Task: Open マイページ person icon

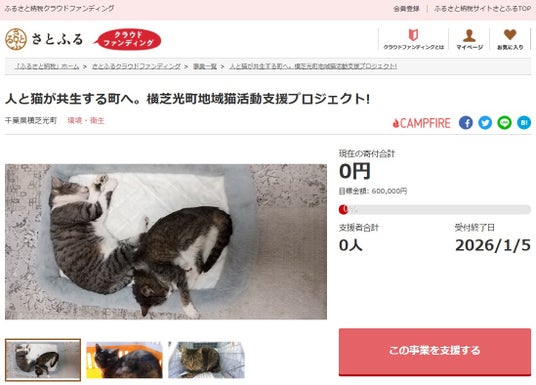Action: tap(469, 35)
